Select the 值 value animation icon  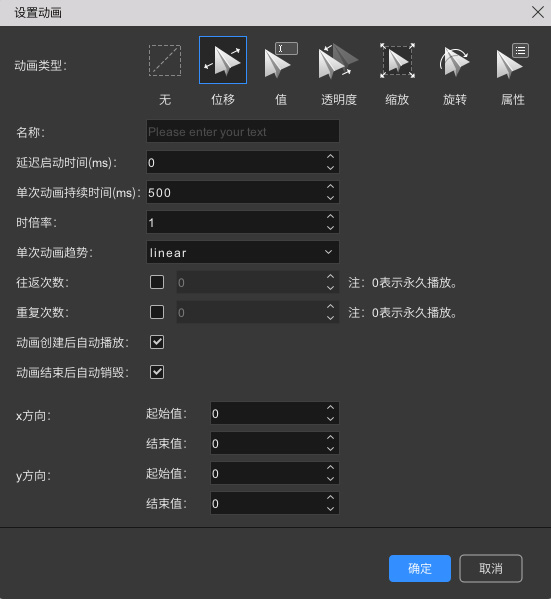pyautogui.click(x=281, y=60)
